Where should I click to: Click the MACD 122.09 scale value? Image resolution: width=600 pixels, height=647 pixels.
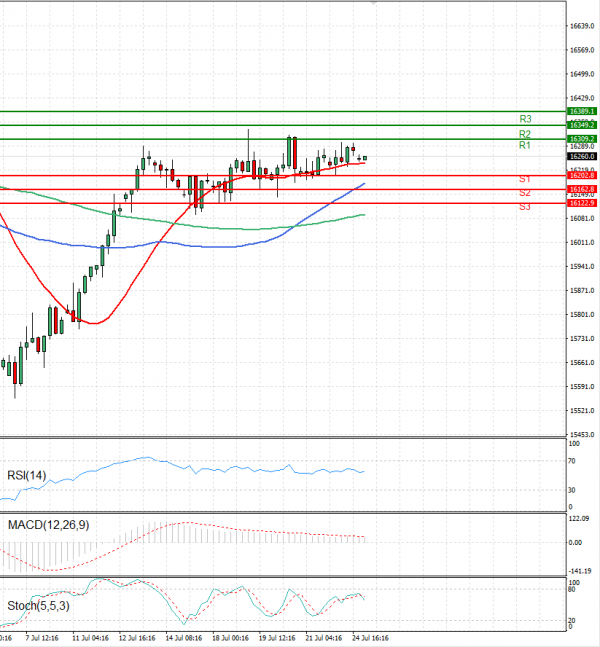[579, 519]
